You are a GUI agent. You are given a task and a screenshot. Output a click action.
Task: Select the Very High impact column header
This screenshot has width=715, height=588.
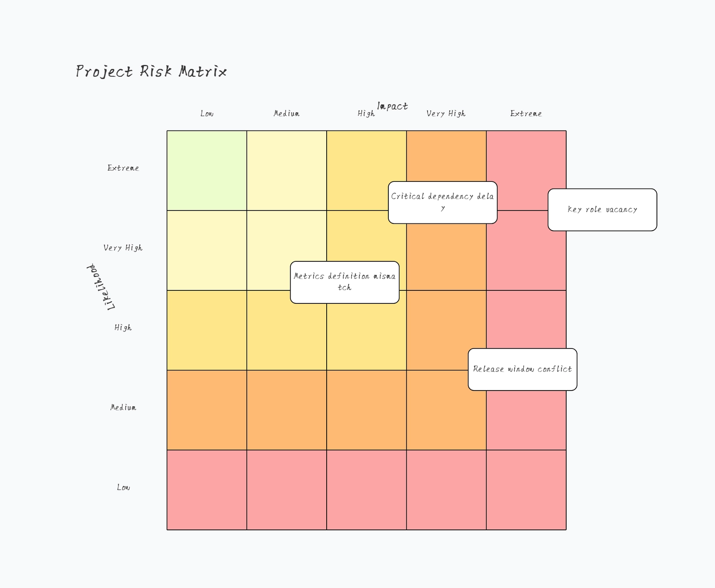click(446, 113)
